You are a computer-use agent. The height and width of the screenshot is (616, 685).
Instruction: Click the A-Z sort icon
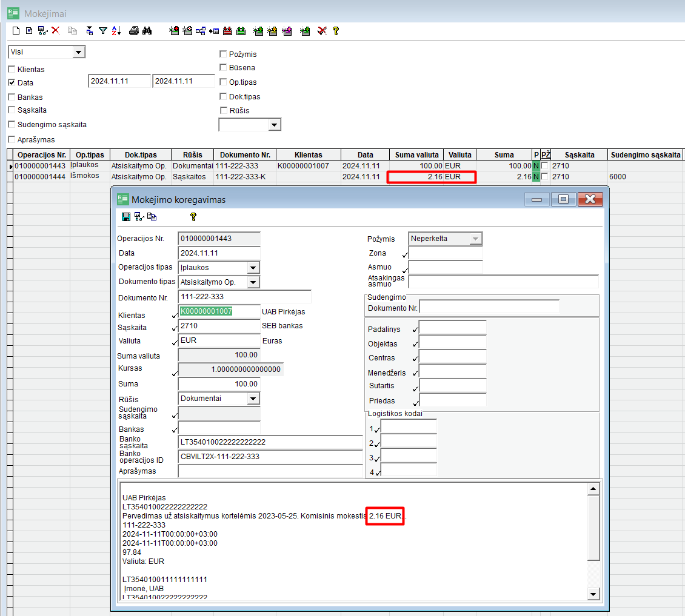pyautogui.click(x=116, y=31)
